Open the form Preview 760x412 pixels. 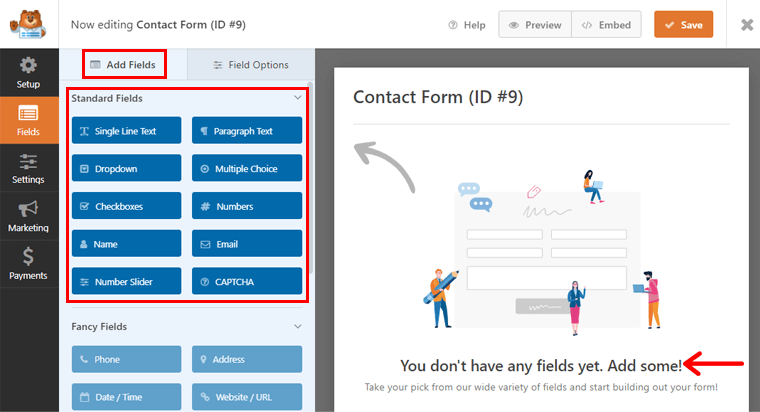pyautogui.click(x=535, y=25)
